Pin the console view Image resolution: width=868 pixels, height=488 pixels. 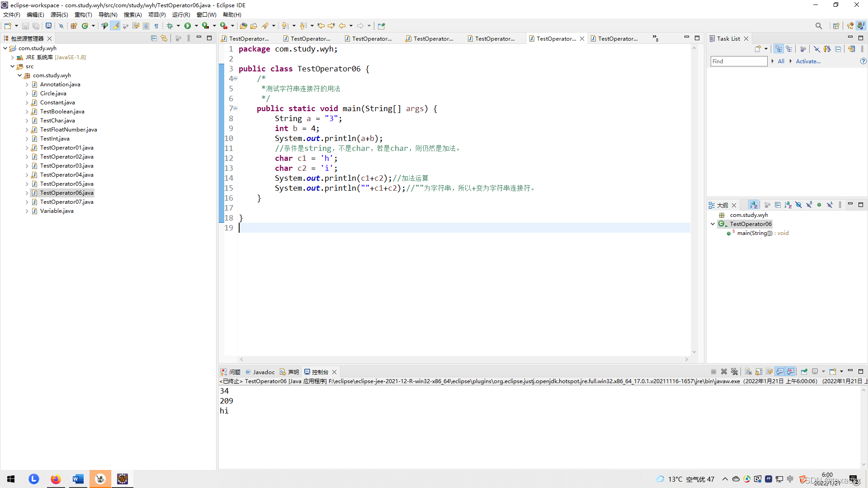804,371
